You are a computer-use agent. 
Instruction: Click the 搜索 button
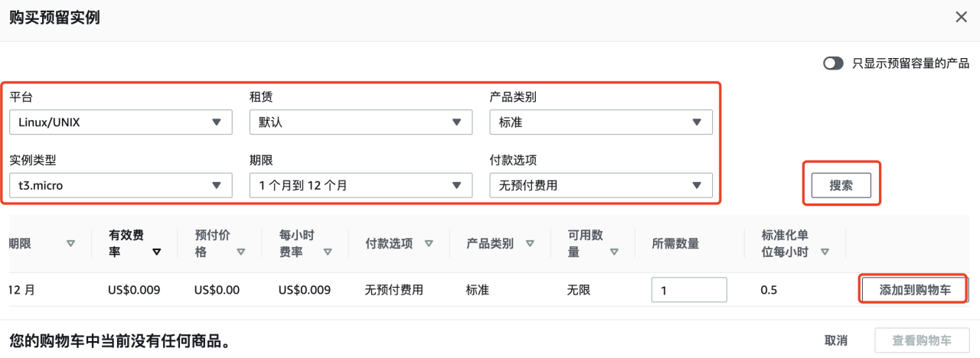click(841, 185)
